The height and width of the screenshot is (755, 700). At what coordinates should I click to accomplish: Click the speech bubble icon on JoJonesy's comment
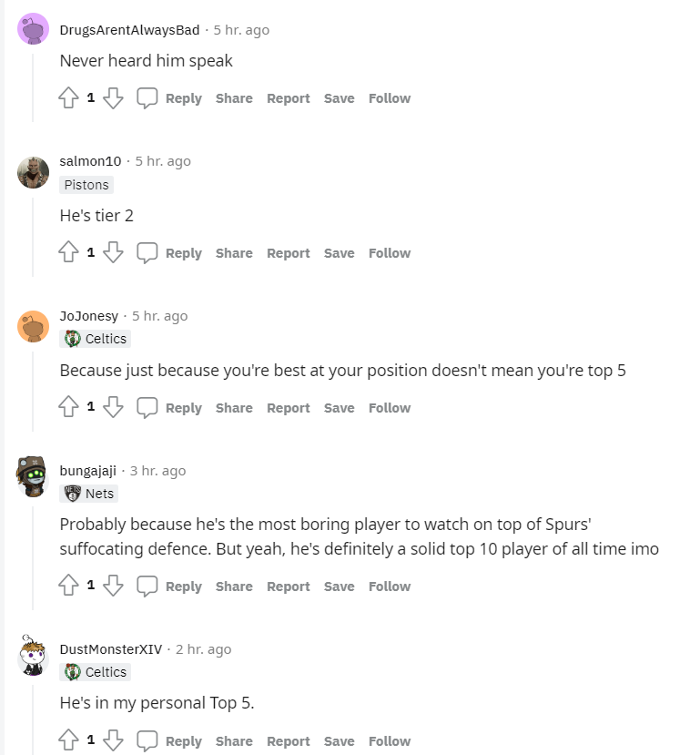147,407
